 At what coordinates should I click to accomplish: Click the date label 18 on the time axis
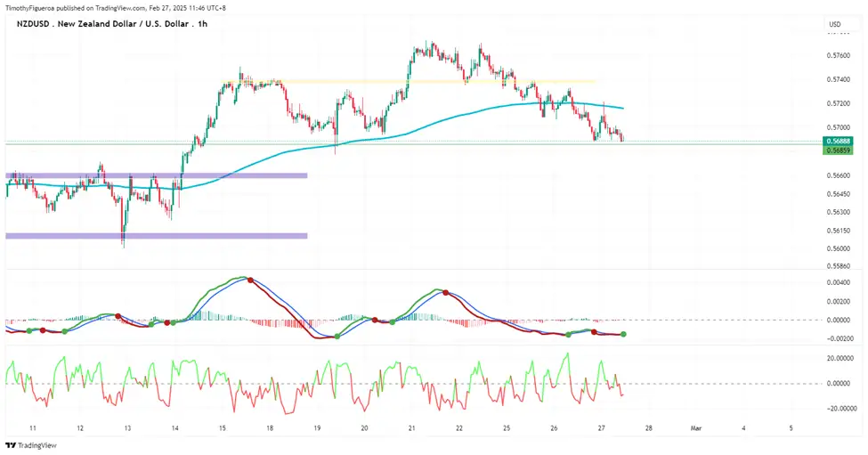tap(270, 428)
